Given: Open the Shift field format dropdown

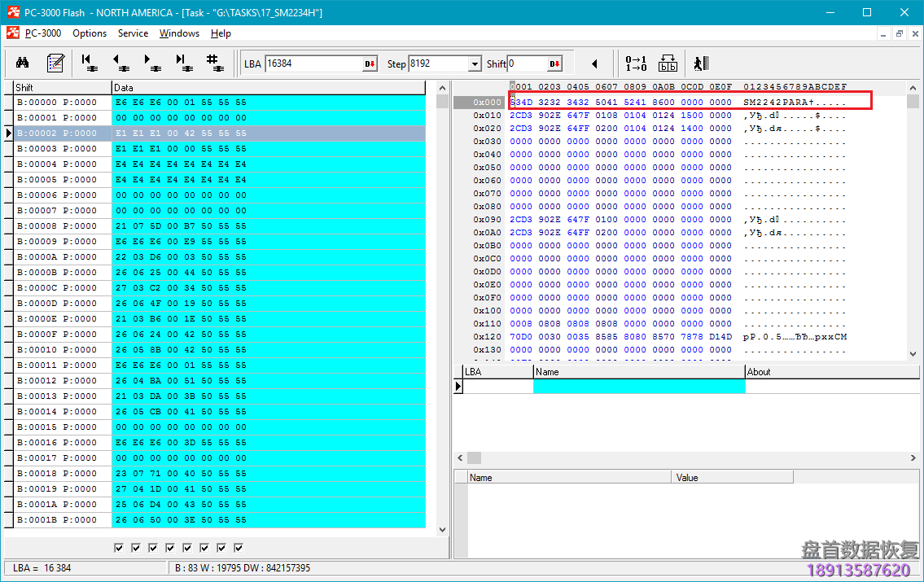Looking at the screenshot, I should (x=555, y=64).
